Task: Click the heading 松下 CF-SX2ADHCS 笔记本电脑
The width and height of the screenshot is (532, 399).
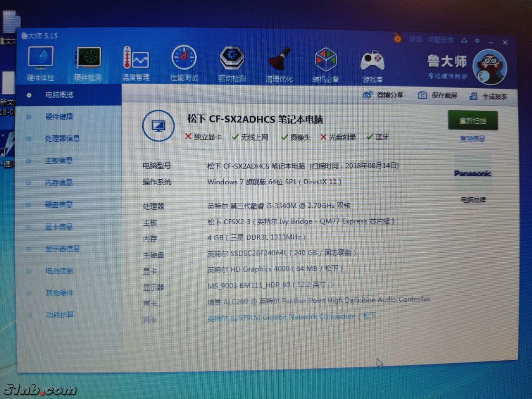Action: tap(255, 119)
